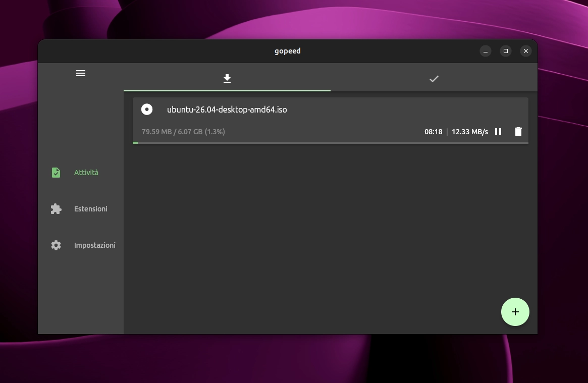The image size is (588, 383).
Task: Click the Attività file-check icon
Action: (x=56, y=173)
